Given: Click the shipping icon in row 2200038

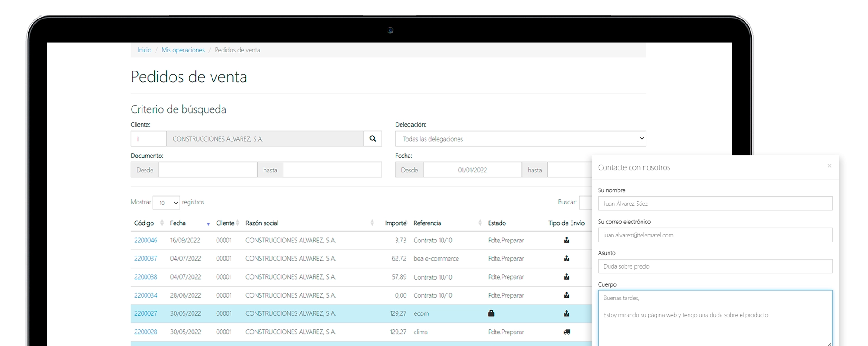Looking at the screenshot, I should (566, 277).
